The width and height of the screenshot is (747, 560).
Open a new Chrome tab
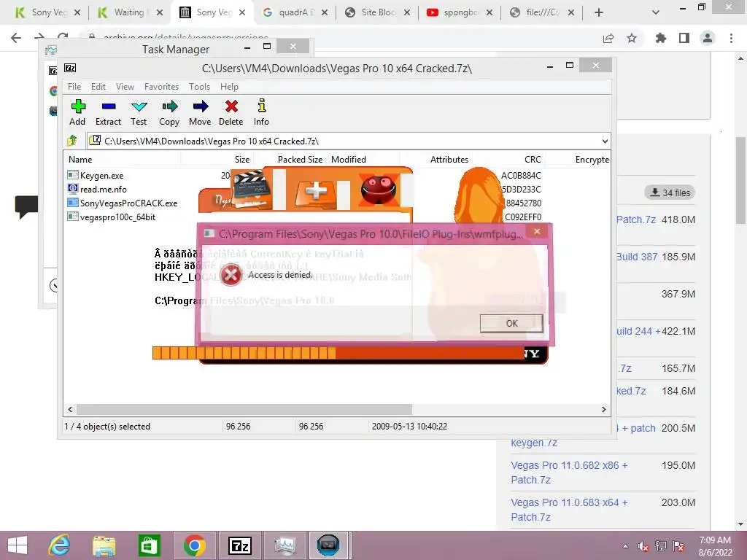[599, 12]
